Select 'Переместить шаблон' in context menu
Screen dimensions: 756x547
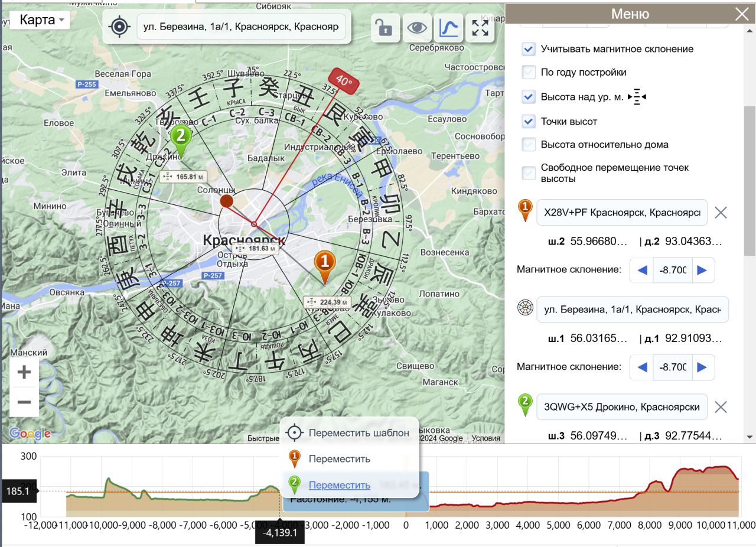tap(358, 433)
